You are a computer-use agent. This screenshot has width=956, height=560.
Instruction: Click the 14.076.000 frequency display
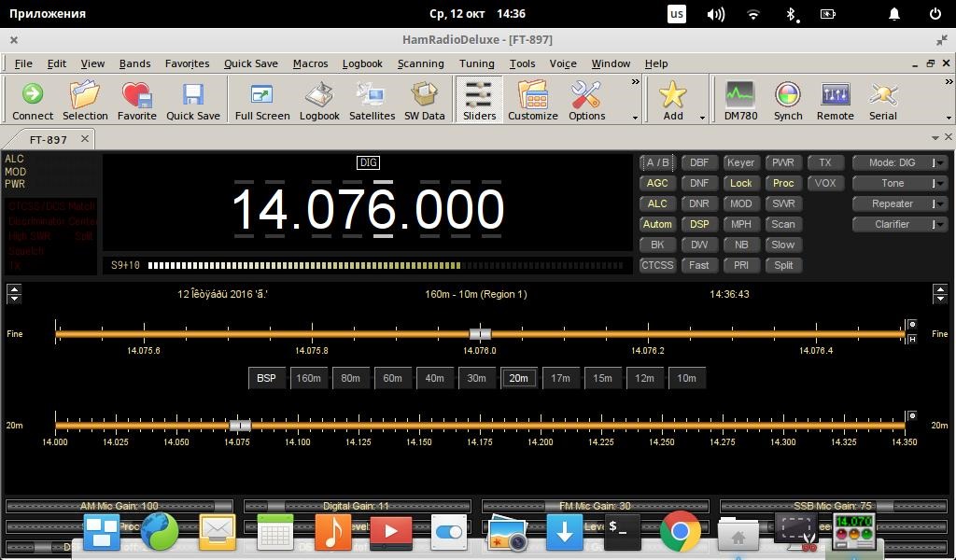point(368,209)
